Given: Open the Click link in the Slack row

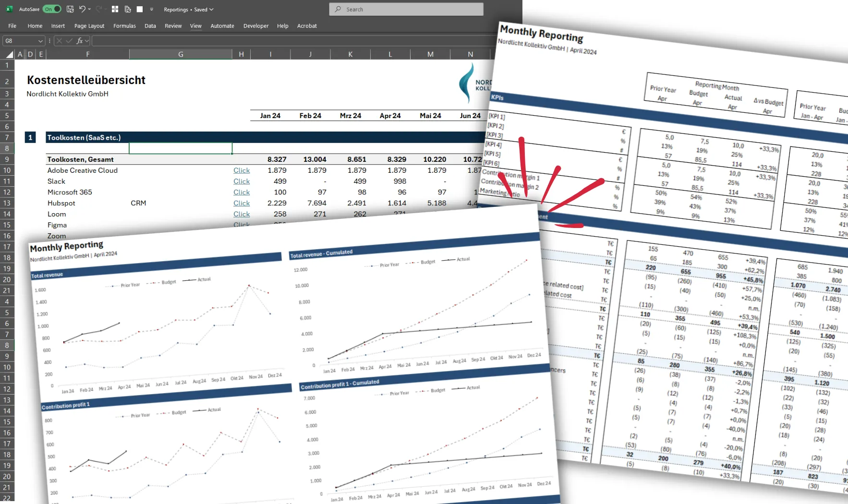Looking at the screenshot, I should (242, 181).
